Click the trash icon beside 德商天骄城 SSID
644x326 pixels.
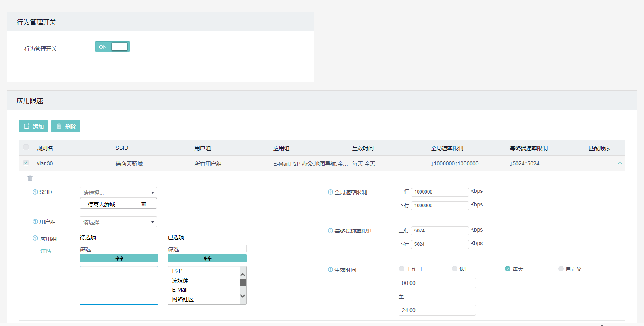point(144,204)
